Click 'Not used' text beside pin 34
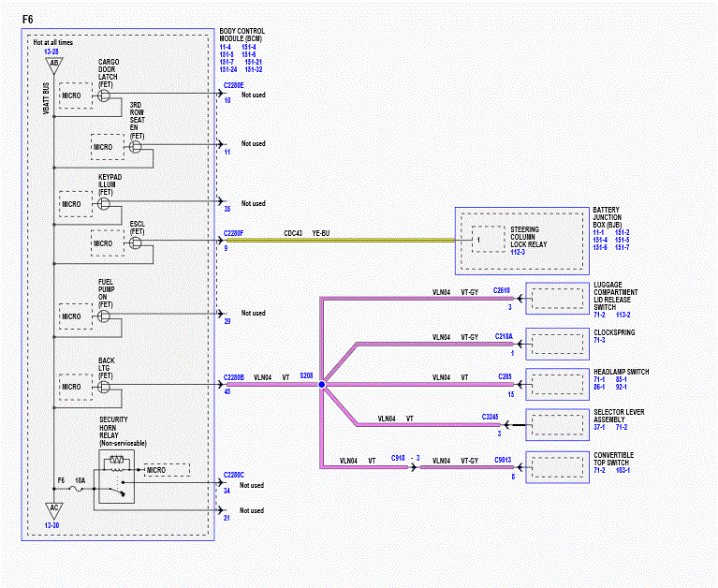The height and width of the screenshot is (588, 718). click(x=252, y=485)
